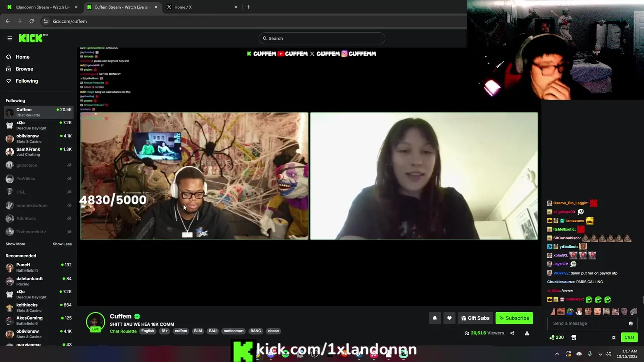The image size is (644, 362).
Task: Open the Chat Roulette category link
Action: coord(123,331)
